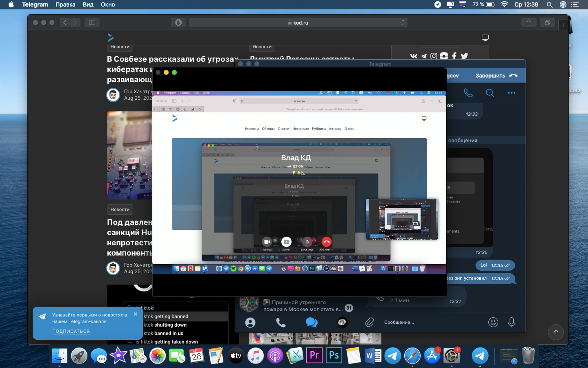Viewport: 588px width, 368px height.
Task: Decline call with red hang-up button
Action: [x=326, y=242]
